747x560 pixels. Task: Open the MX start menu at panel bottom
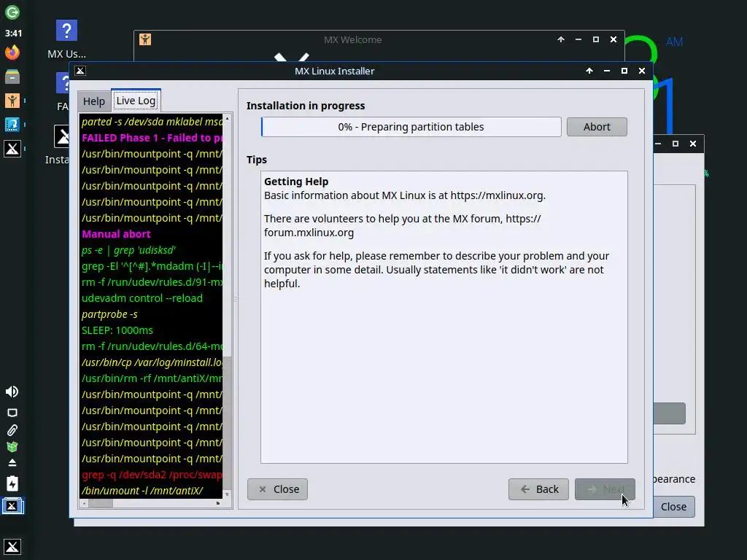coord(12,547)
